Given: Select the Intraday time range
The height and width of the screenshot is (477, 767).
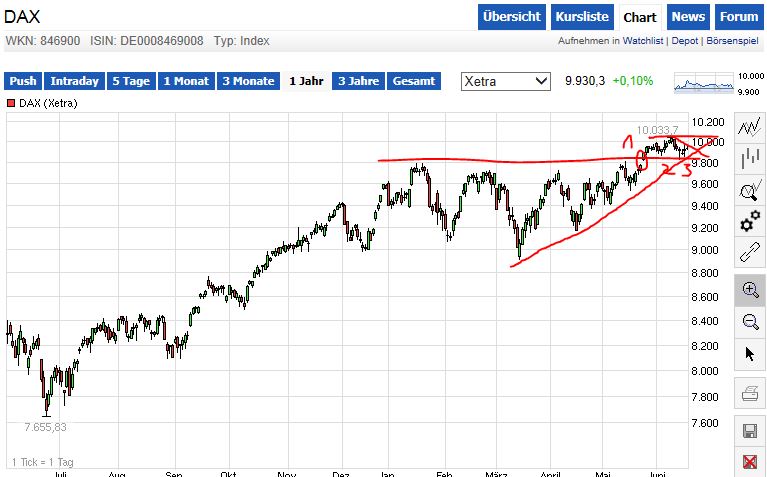Looking at the screenshot, I should click(75, 81).
